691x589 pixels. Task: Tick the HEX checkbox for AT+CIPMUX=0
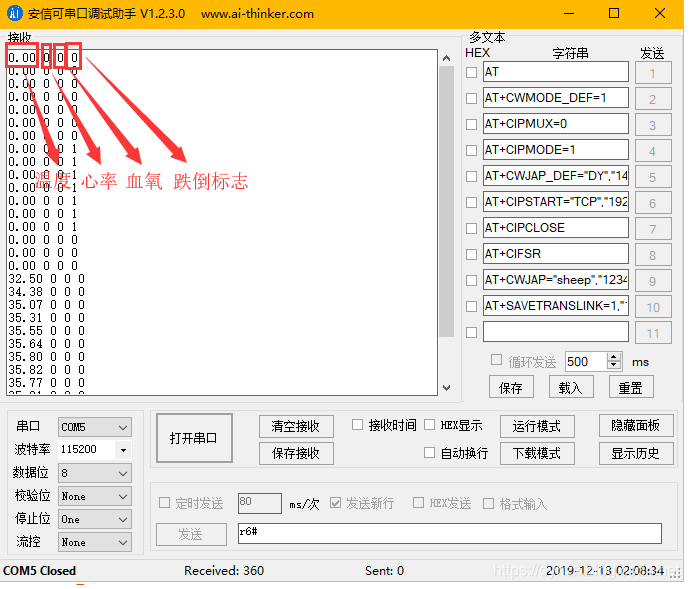pos(472,124)
